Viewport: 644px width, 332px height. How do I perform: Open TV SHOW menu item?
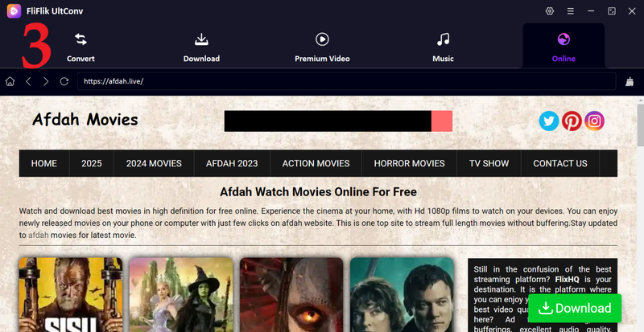(489, 163)
